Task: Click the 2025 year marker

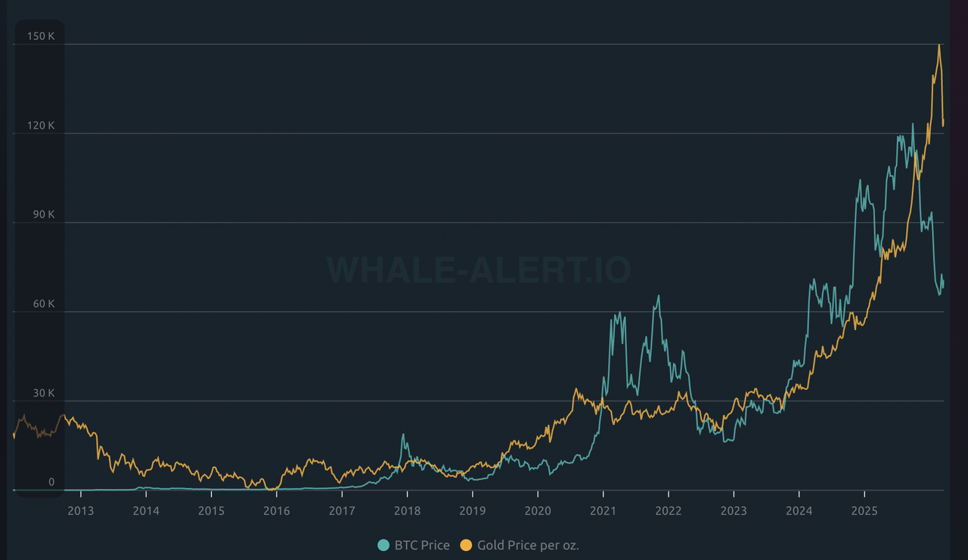Action: 864,511
